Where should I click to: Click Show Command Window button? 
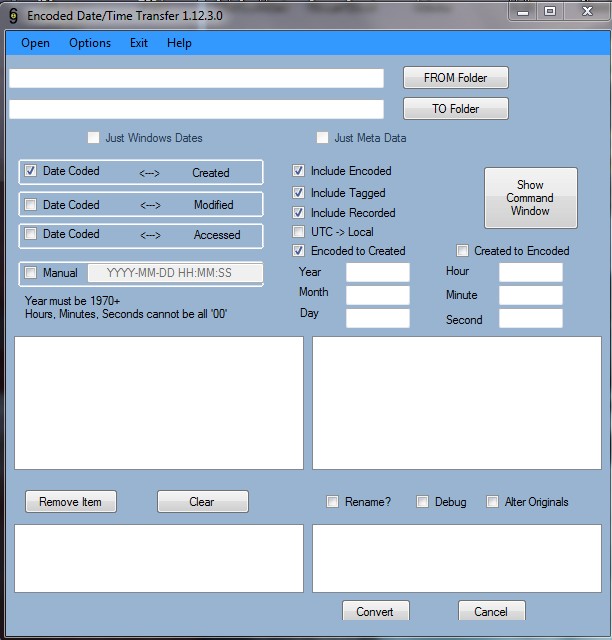(x=531, y=198)
